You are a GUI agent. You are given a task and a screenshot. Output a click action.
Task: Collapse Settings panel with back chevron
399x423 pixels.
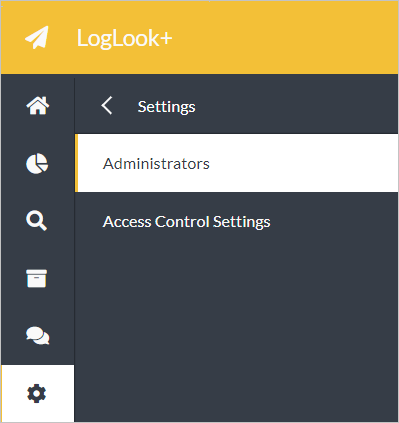coord(107,106)
